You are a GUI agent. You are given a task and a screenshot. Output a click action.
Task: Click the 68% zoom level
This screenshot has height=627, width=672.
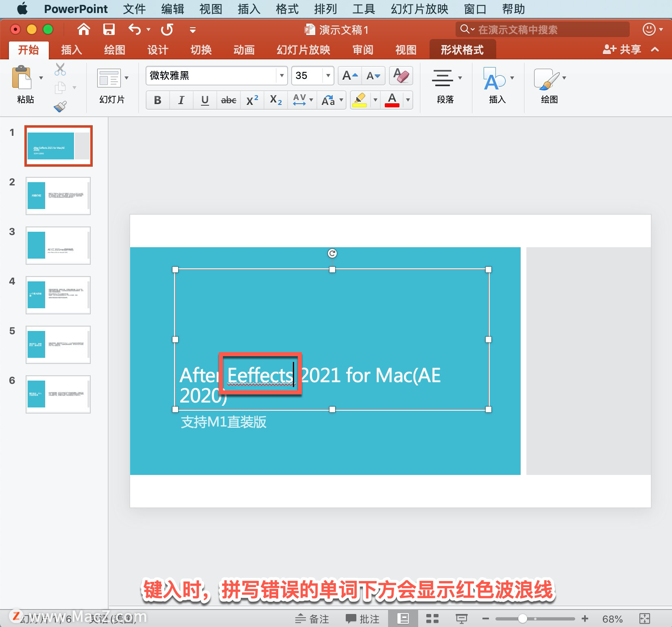pos(612,619)
